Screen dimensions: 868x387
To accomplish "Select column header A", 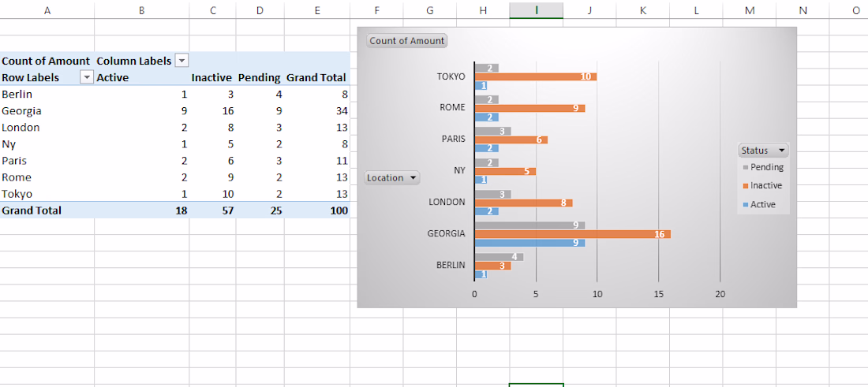I will (x=47, y=10).
